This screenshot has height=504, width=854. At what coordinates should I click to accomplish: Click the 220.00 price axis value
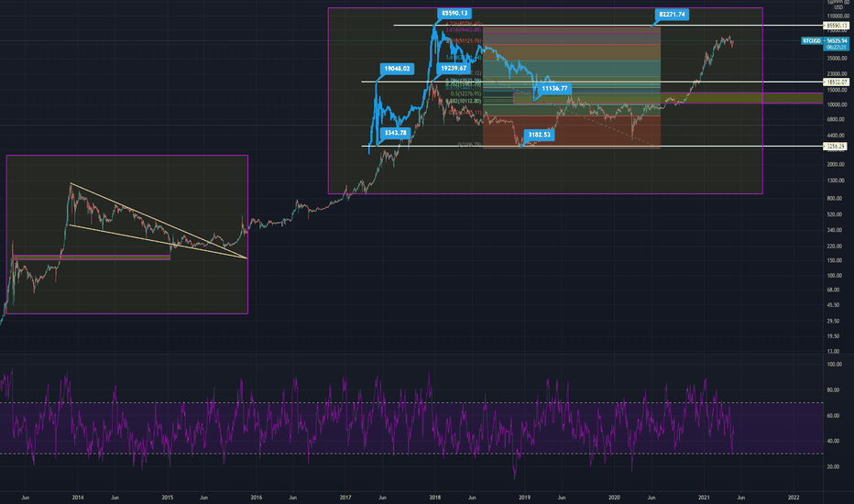click(x=836, y=247)
